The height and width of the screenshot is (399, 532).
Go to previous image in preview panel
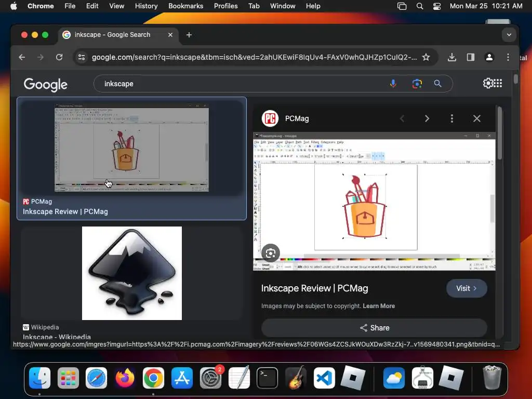[402, 118]
